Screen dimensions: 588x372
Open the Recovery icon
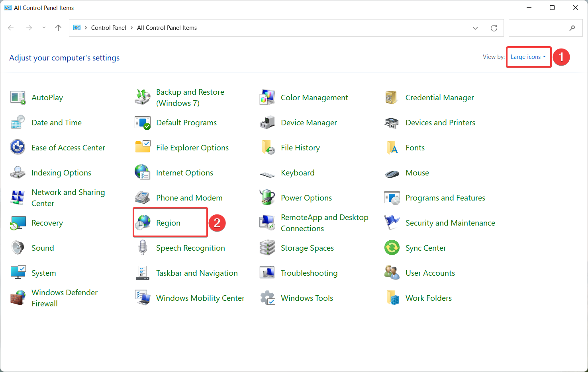[x=18, y=223]
